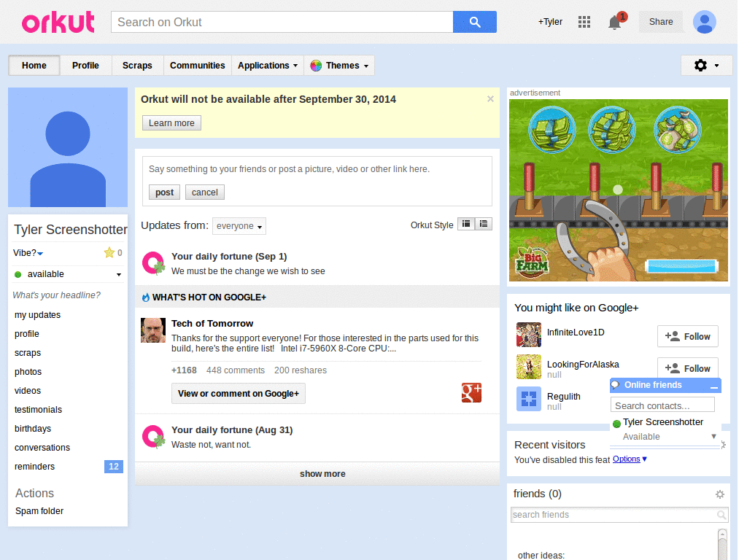747x560 pixels.
Task: Click the Search contacts field
Action: 662,405
